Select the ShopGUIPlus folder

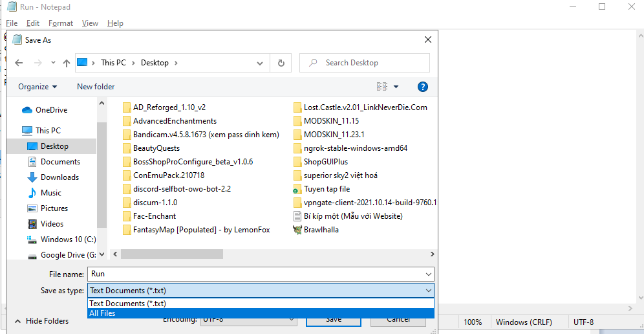click(x=320, y=162)
